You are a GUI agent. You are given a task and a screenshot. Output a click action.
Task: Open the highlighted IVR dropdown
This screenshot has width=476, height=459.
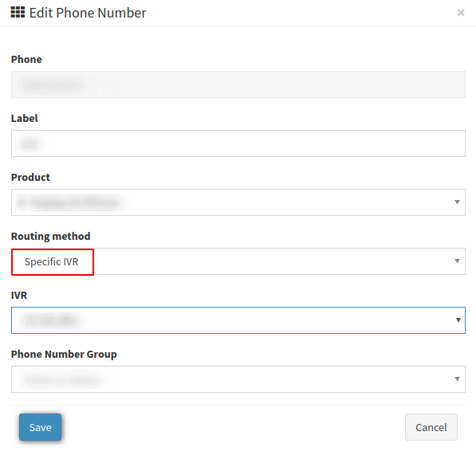(238, 320)
